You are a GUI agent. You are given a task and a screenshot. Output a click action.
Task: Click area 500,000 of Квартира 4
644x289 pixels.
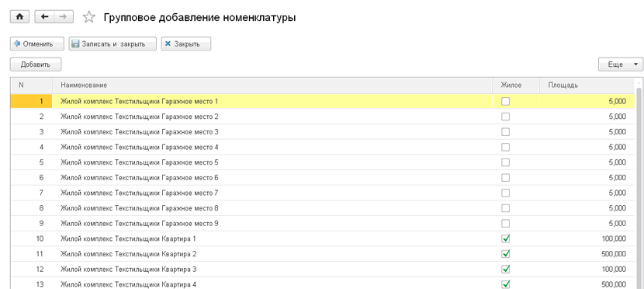pyautogui.click(x=615, y=284)
